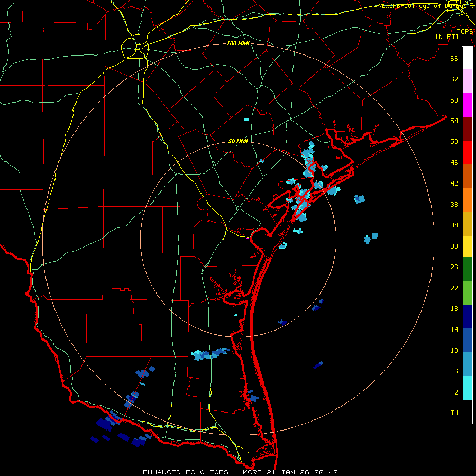Click the '46' legend value
The image size is (476, 476).
(x=454, y=163)
